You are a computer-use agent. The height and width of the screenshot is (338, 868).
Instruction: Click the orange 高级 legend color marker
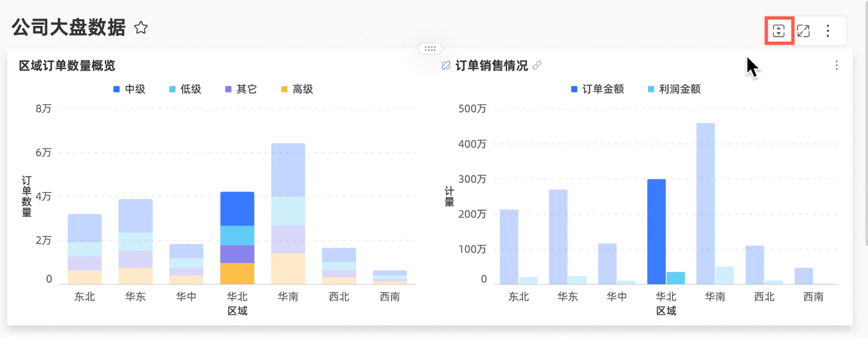click(x=284, y=89)
